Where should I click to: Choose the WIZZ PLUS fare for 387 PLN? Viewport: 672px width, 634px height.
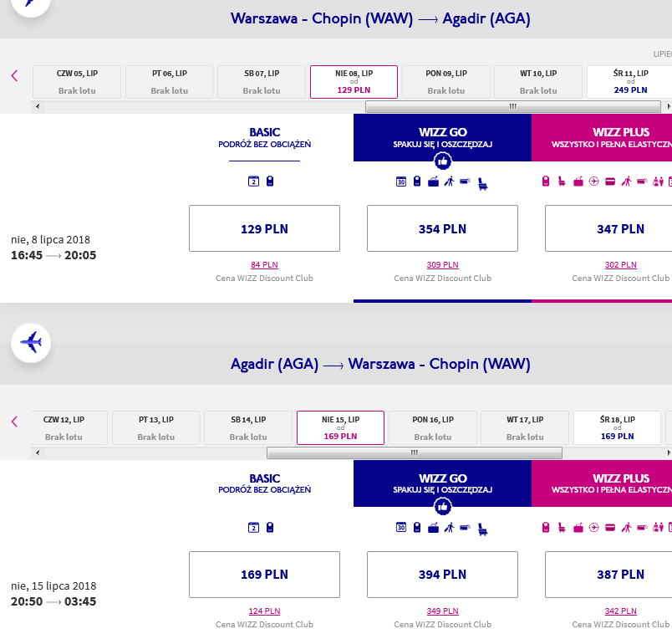pos(608,575)
